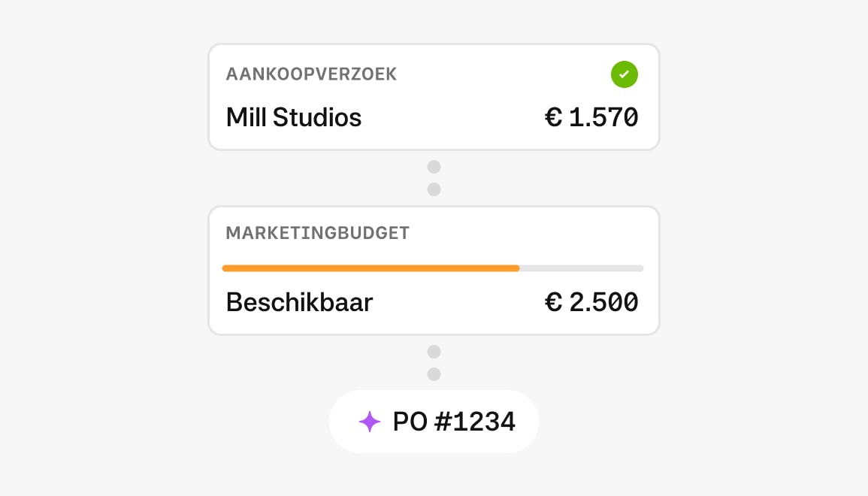
Task: Select the Beschikbaar label
Action: pyautogui.click(x=299, y=303)
